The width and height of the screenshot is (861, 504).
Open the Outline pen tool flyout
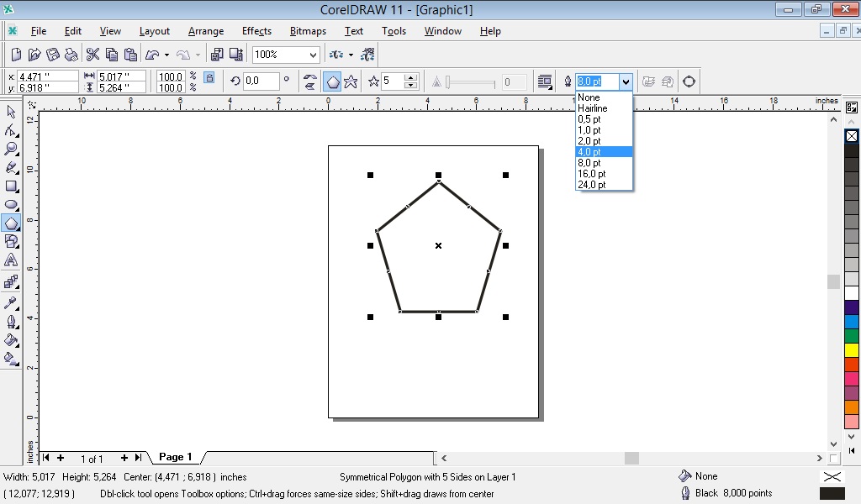point(11,322)
